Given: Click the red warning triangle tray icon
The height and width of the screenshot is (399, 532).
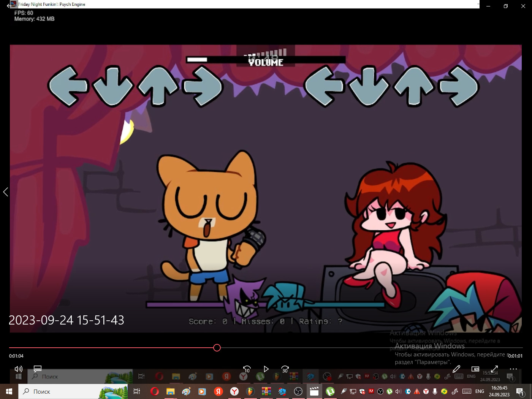Looking at the screenshot, I should tap(417, 391).
